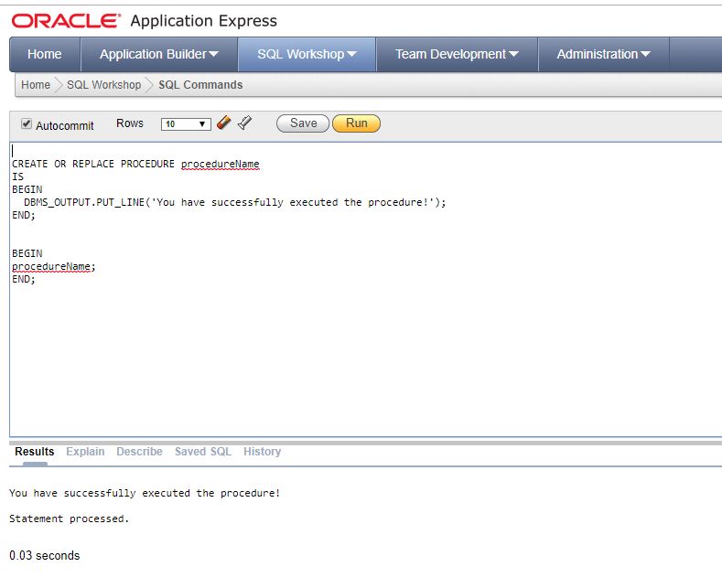Expand the Administration menu arrow

click(645, 54)
